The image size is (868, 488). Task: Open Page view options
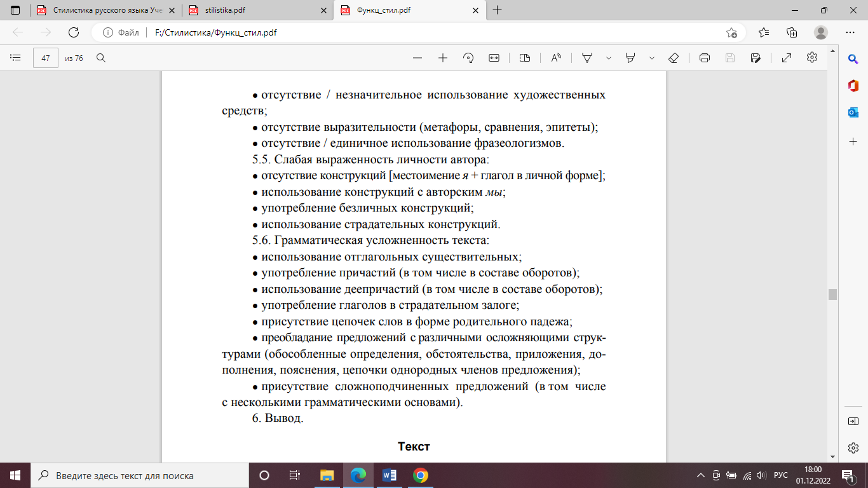[524, 58]
